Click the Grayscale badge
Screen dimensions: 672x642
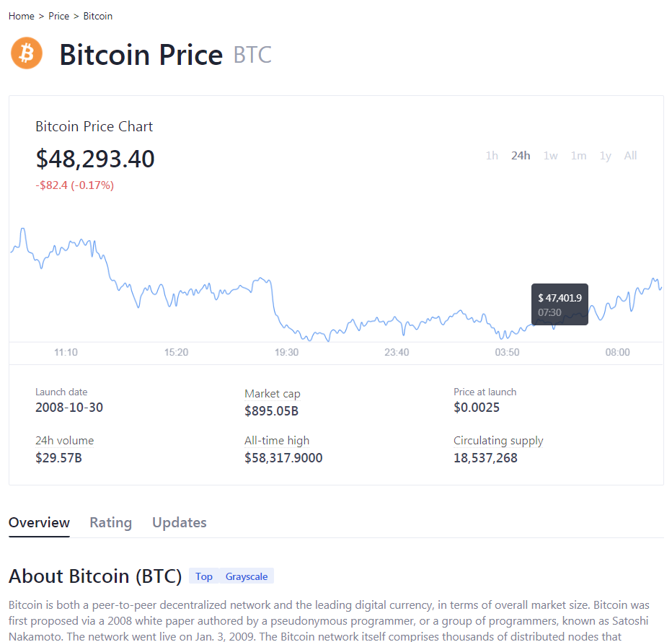coord(247,576)
